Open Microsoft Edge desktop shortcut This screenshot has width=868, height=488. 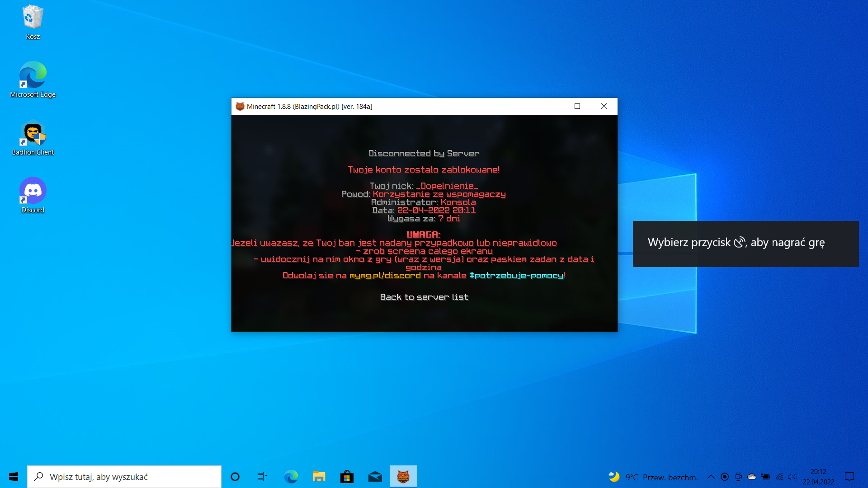(x=33, y=75)
